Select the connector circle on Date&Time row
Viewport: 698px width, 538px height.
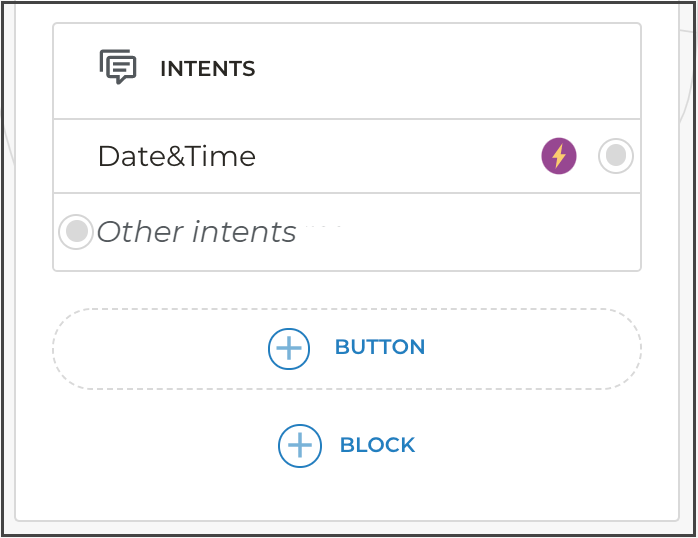tap(616, 156)
